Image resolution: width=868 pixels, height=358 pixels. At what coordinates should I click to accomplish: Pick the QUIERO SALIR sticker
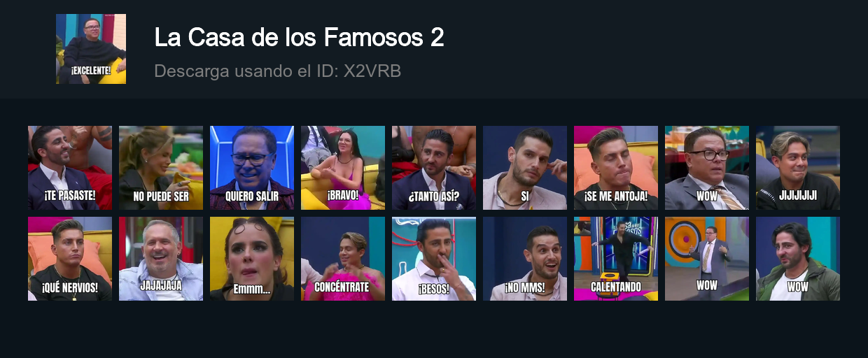(x=252, y=168)
